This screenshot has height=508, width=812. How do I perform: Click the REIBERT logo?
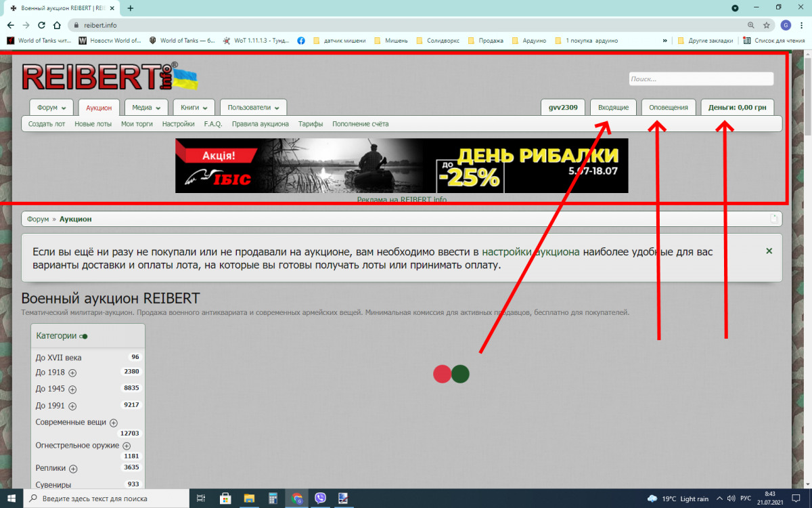pos(110,77)
